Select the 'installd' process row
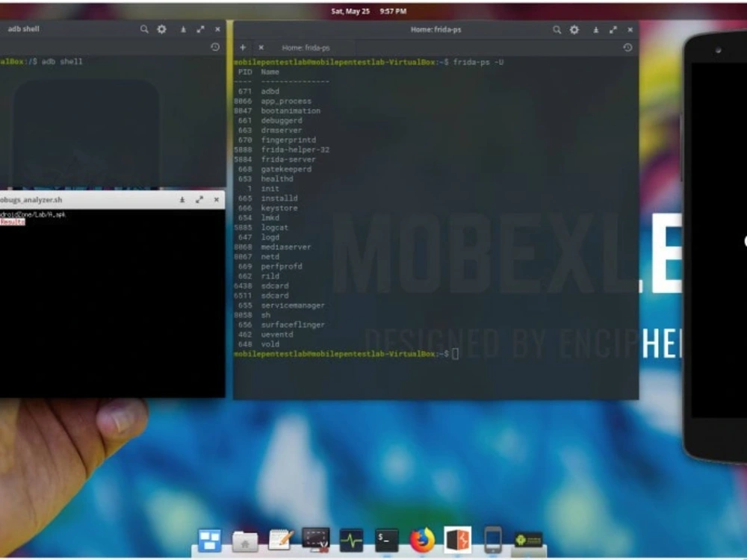 [267, 198]
